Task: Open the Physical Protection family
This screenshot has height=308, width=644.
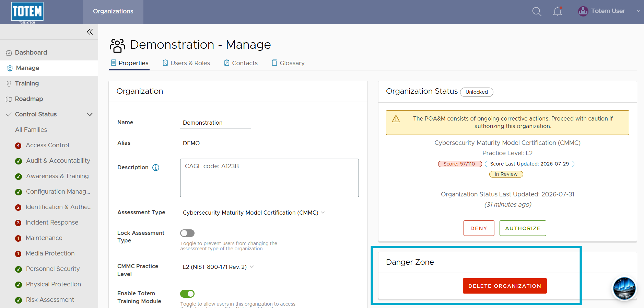Action: coord(54,284)
